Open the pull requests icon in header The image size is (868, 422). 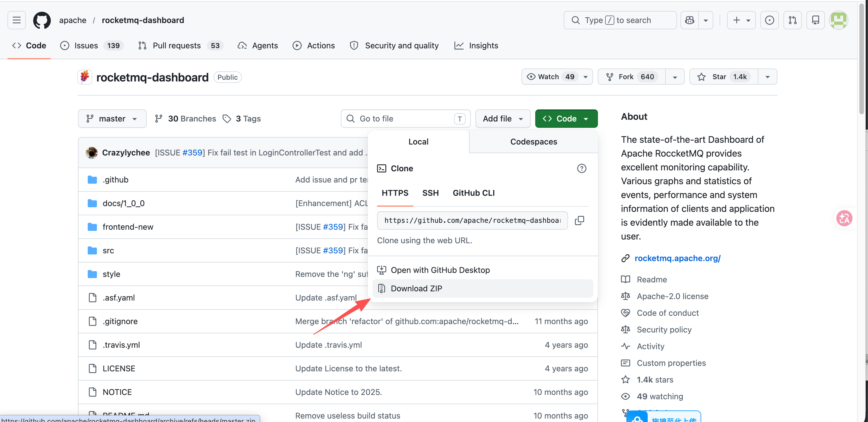pyautogui.click(x=793, y=20)
